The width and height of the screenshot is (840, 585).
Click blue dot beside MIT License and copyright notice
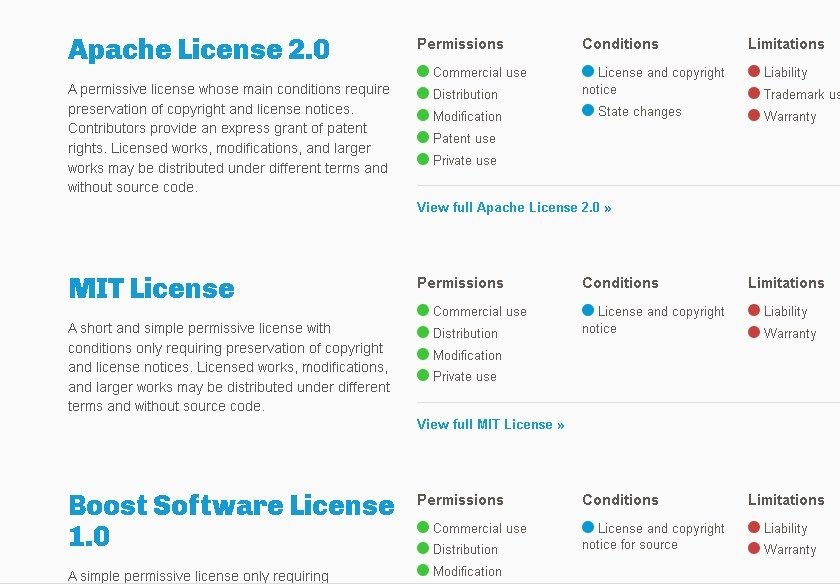(x=588, y=310)
